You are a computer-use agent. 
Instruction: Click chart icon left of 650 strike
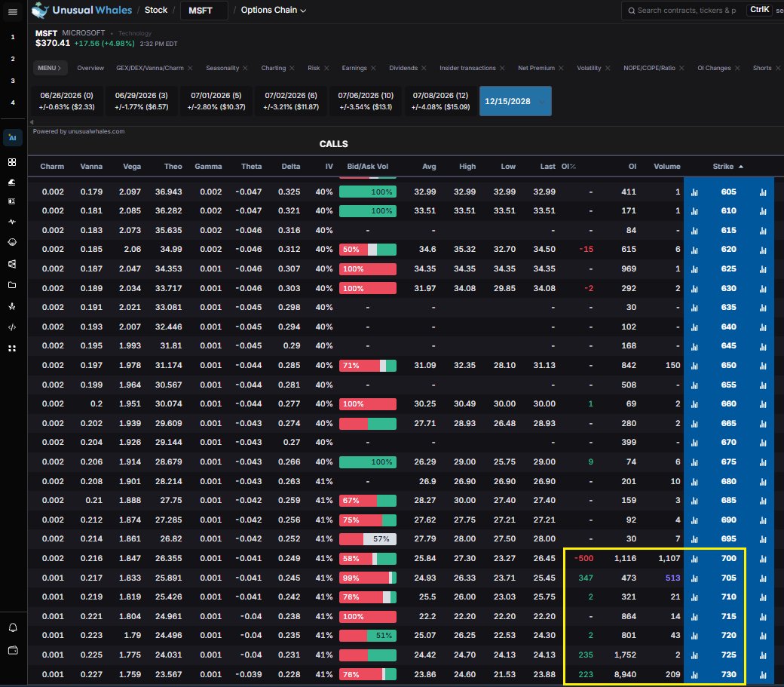(x=694, y=366)
